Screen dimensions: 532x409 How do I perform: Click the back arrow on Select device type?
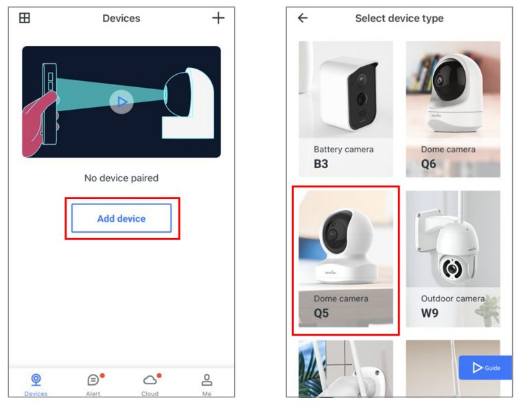tap(303, 18)
